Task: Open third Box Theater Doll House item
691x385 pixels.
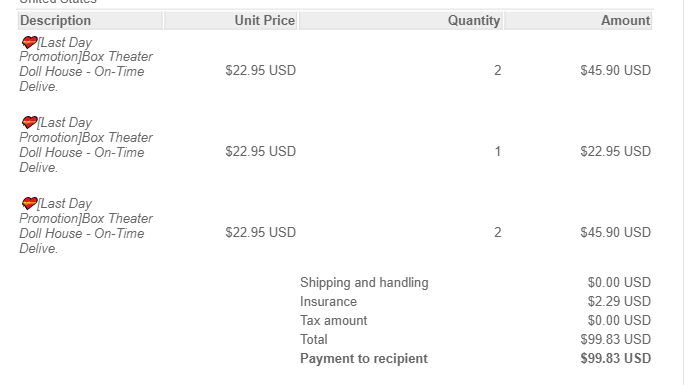Action: 86,226
